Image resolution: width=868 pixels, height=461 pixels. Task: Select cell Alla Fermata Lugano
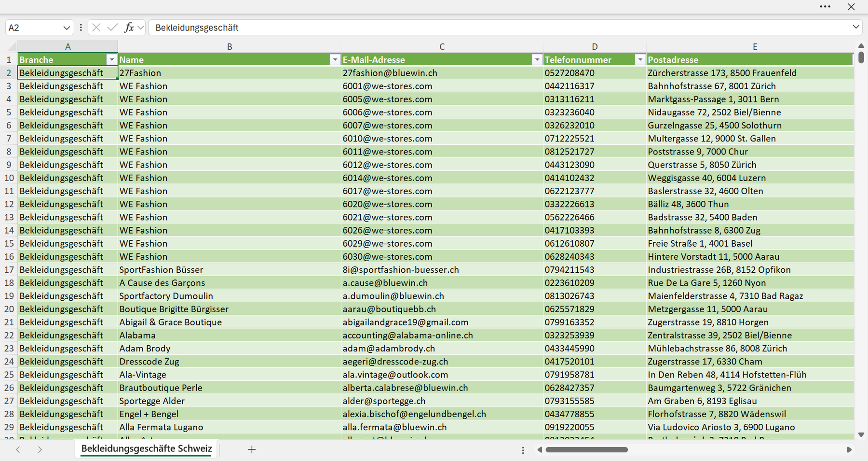(x=230, y=427)
